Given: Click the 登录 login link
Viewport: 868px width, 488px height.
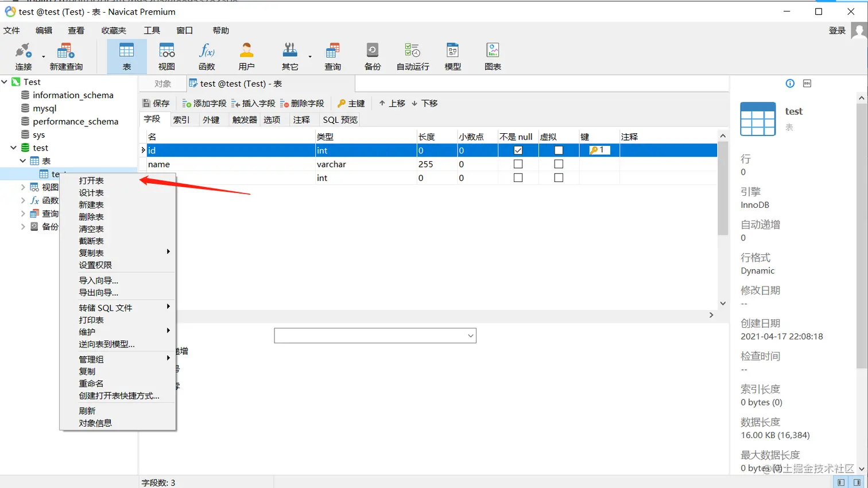Looking at the screenshot, I should click(837, 30).
